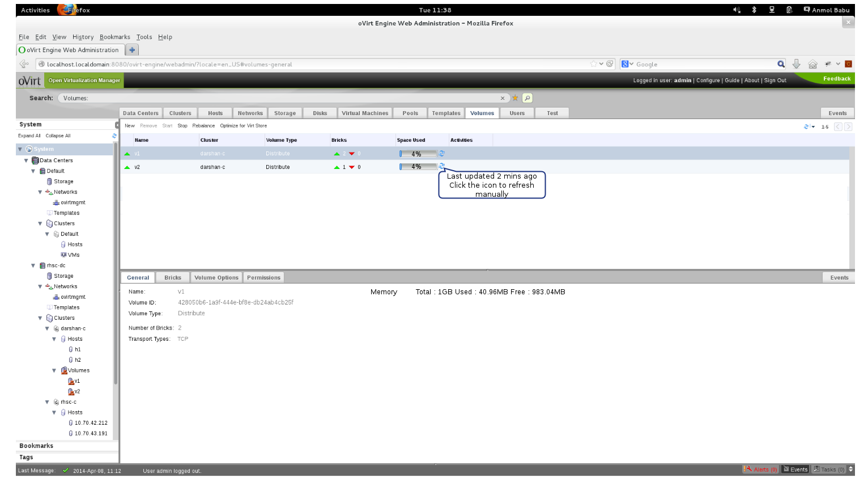Click the bookmark star icon beside search
The image size is (868, 482).
point(515,98)
